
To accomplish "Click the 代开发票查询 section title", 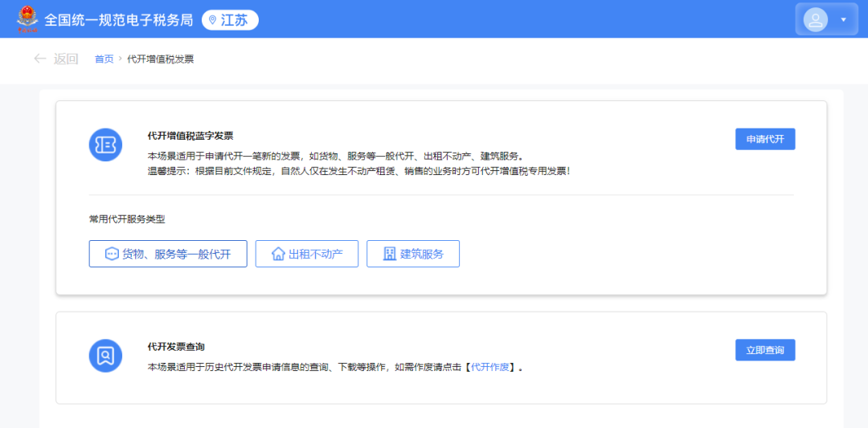I will coord(176,347).
